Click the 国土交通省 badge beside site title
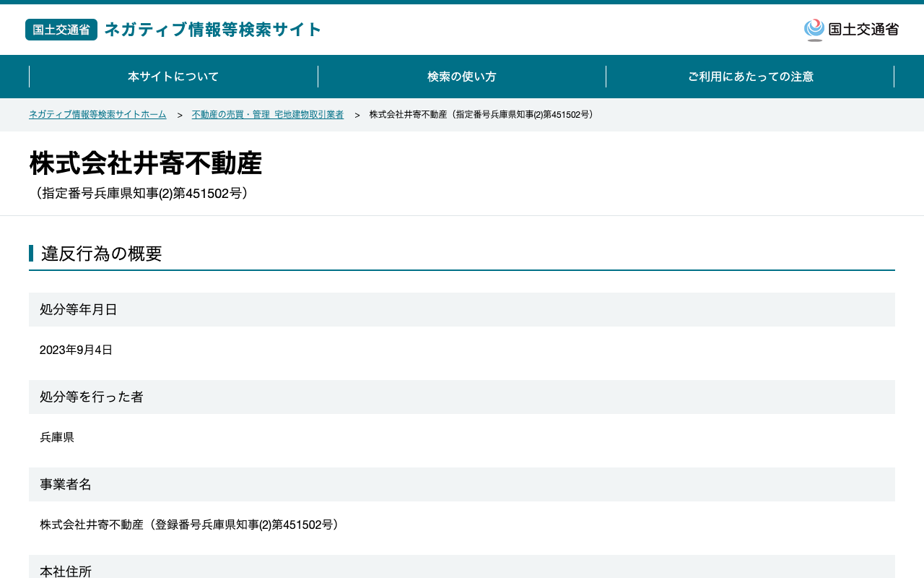 point(61,30)
